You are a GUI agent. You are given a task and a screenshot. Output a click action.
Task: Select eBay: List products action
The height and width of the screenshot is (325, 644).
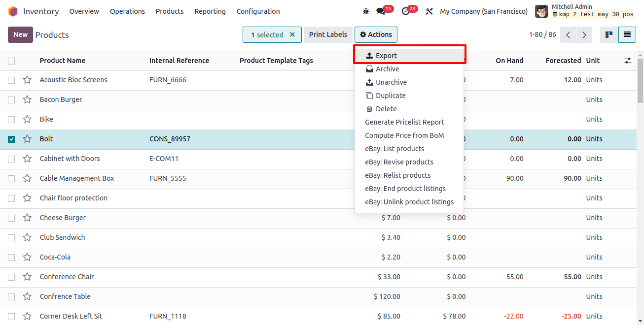tap(409, 149)
